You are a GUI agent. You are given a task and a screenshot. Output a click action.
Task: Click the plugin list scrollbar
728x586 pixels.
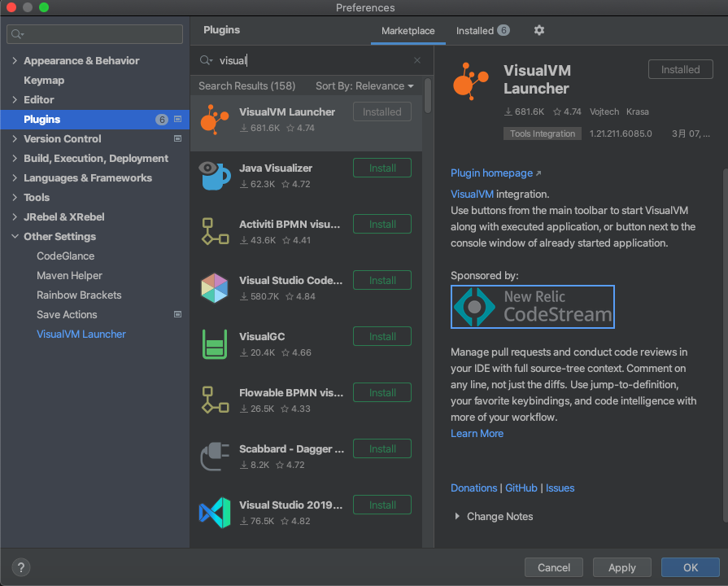[x=428, y=95]
